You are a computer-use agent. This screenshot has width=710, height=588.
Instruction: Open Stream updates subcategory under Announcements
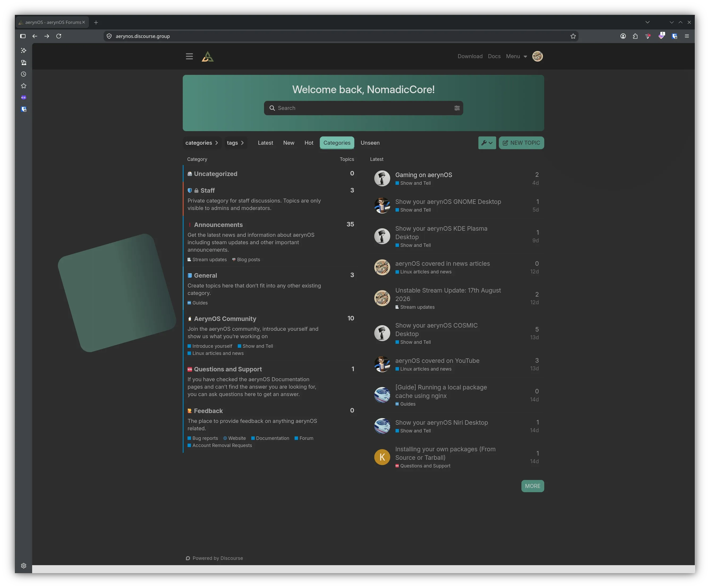click(x=207, y=260)
